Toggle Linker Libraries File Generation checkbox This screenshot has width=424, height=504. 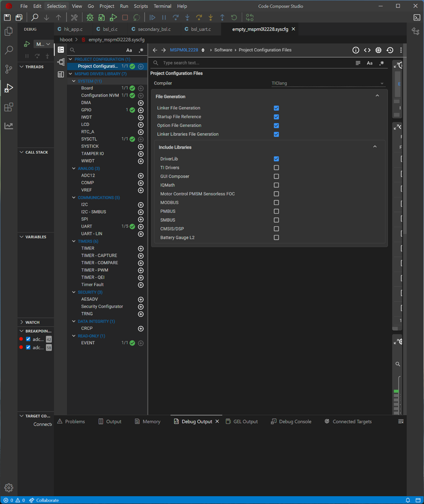(276, 134)
